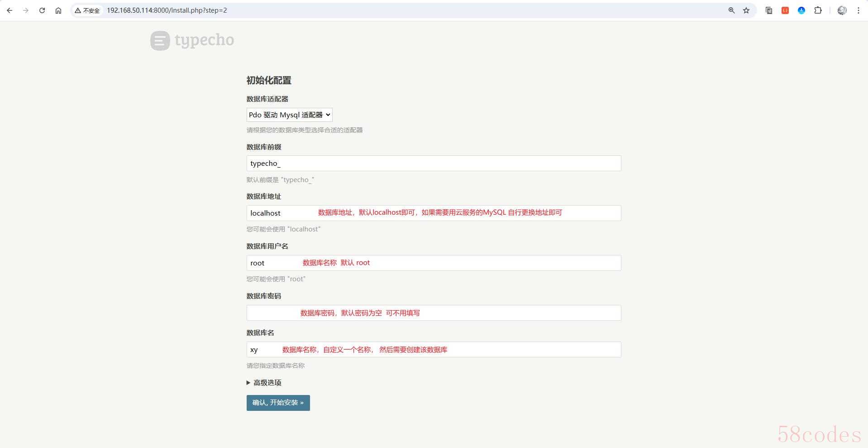Go to the browser home page
868x448 pixels.
(x=58, y=10)
